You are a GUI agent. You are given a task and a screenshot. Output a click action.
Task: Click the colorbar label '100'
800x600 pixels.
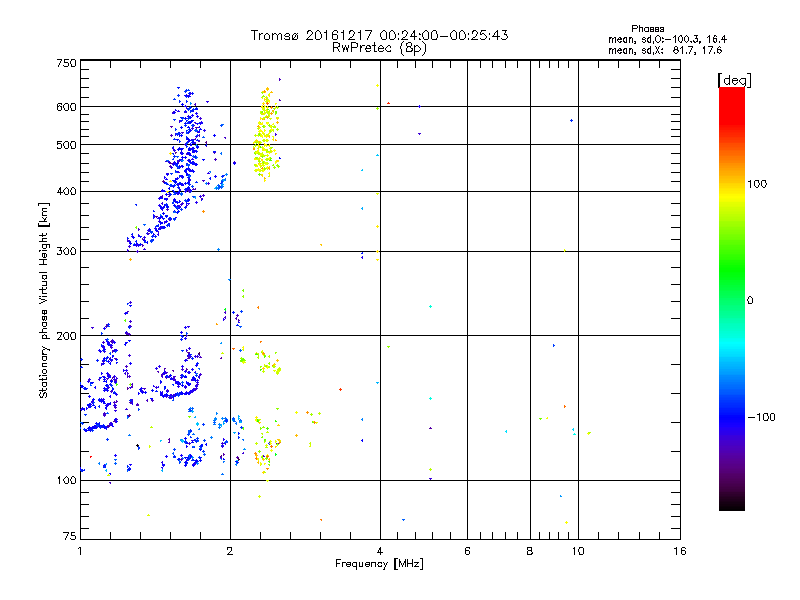click(757, 184)
